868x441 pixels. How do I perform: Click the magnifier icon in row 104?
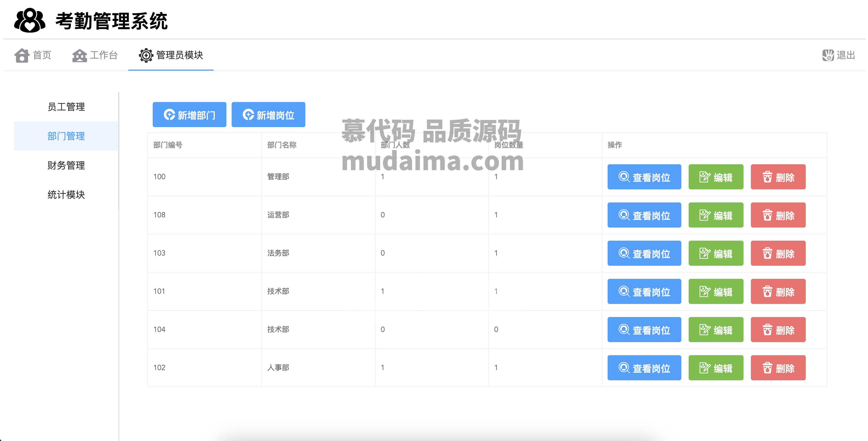[x=624, y=329]
